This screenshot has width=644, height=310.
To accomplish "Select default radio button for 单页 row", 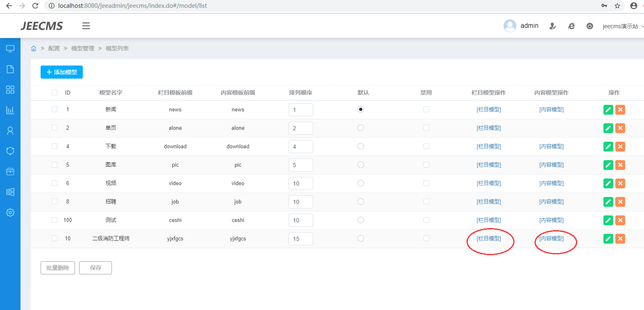I will click(361, 128).
